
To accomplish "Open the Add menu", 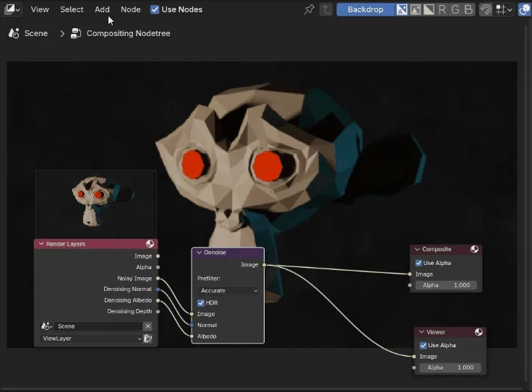I will [x=102, y=9].
